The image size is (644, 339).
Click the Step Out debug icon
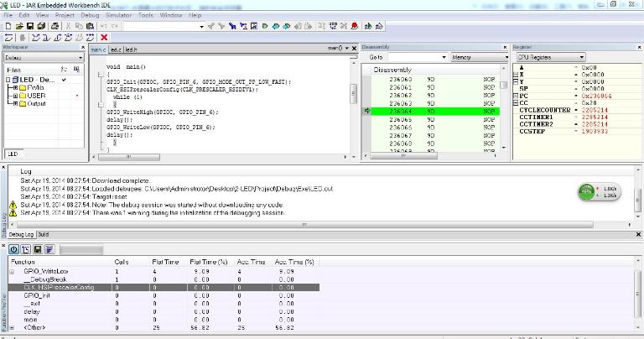pyautogui.click(x=58, y=38)
